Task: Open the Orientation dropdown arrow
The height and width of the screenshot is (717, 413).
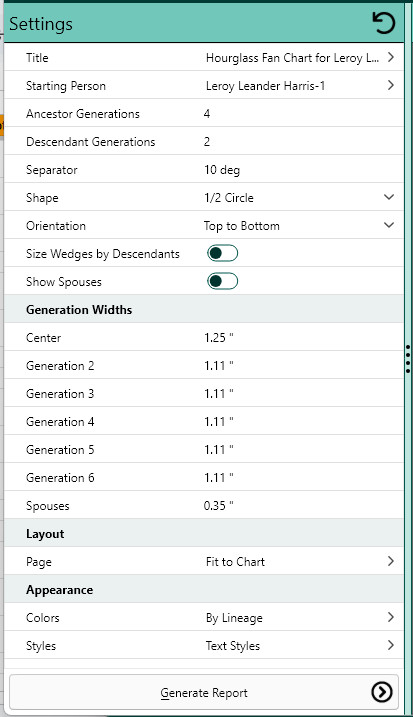Action: [x=389, y=225]
